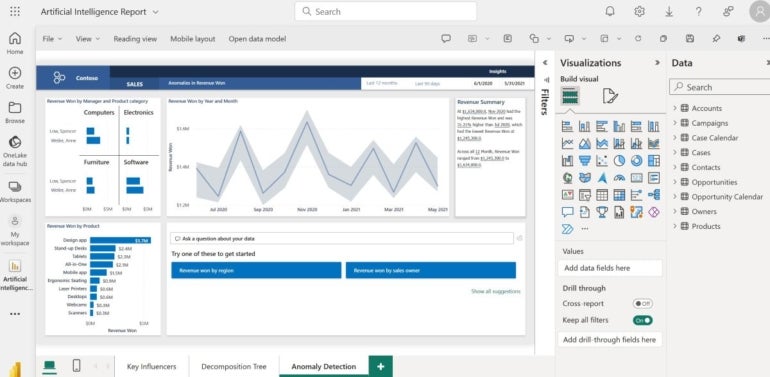Select the scatter chart visual
Screen dimensions: 770x377
[602, 161]
